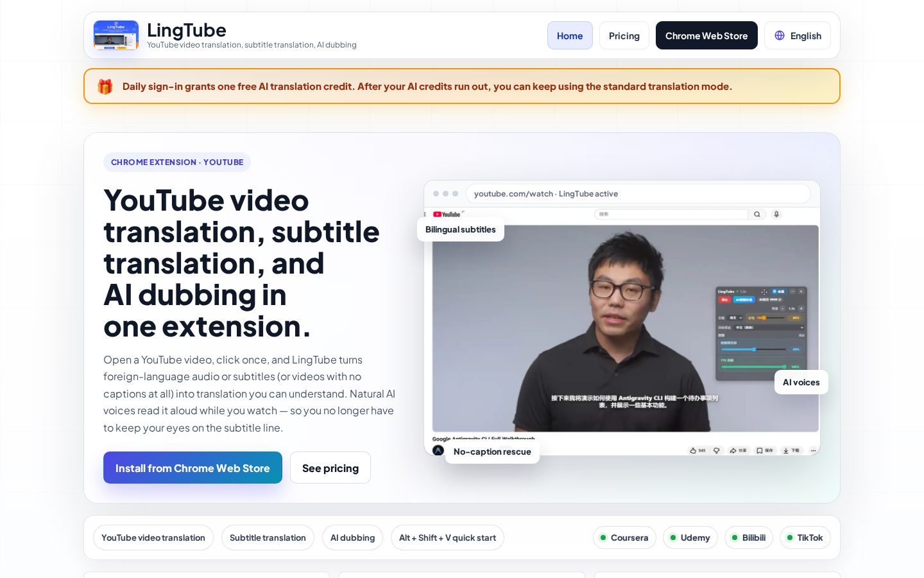
Task: Click the YouTube search box in preview
Action: pyautogui.click(x=671, y=215)
